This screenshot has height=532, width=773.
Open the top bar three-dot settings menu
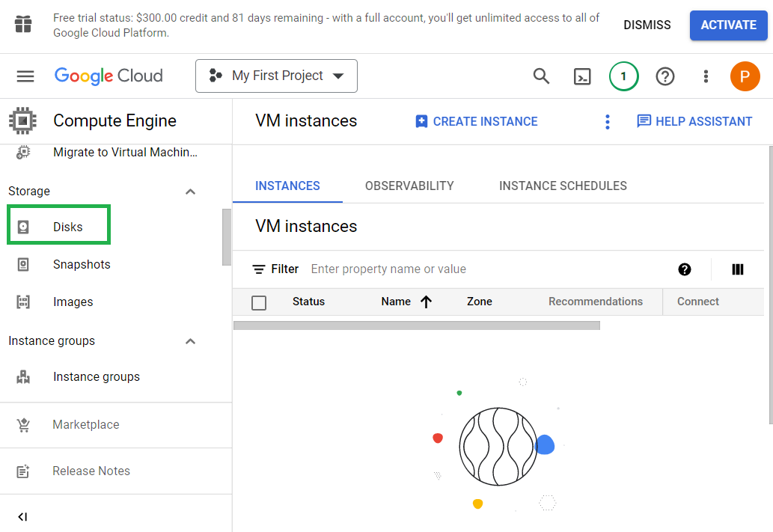(706, 76)
